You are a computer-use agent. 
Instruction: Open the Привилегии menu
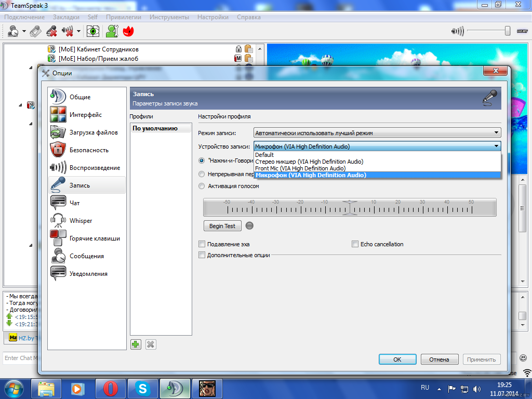[124, 17]
